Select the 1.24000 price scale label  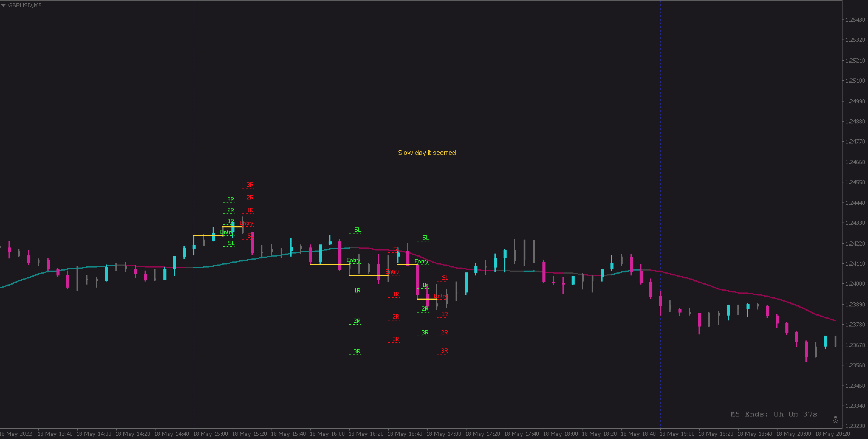(x=855, y=284)
